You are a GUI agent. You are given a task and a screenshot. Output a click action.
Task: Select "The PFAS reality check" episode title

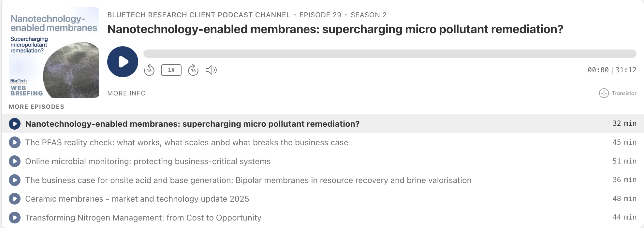tap(186, 143)
